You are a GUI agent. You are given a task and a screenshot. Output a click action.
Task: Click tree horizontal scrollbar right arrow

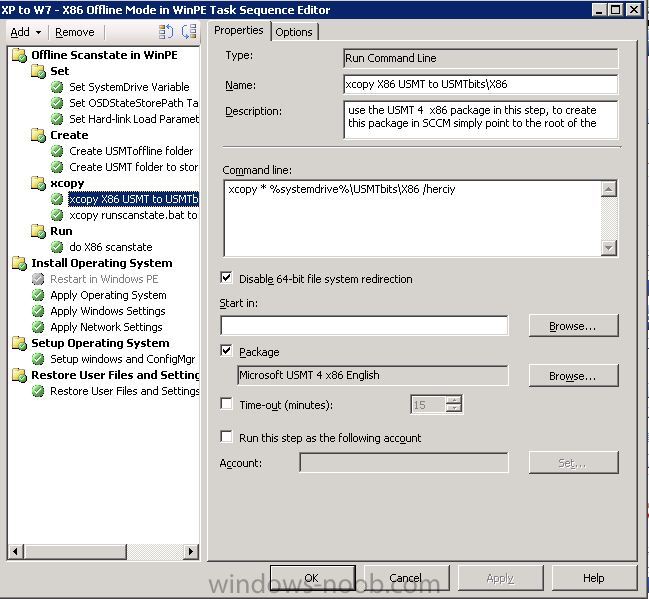tap(190, 551)
